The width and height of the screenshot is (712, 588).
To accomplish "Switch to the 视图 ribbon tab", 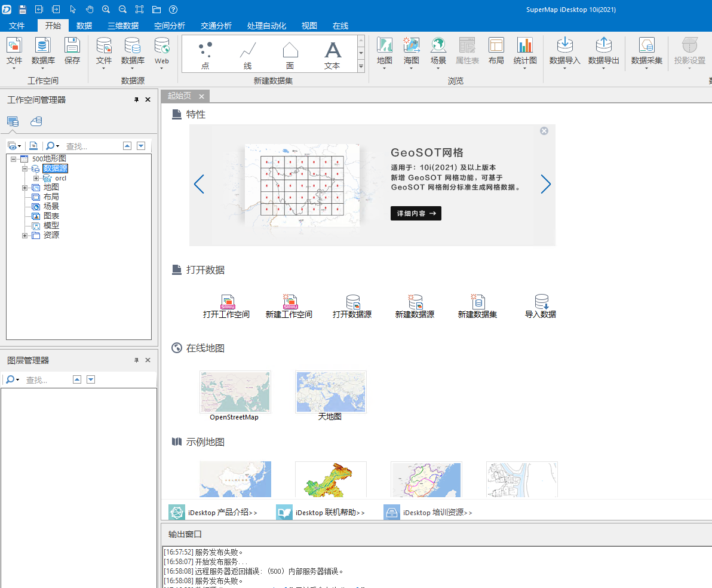I will point(309,26).
